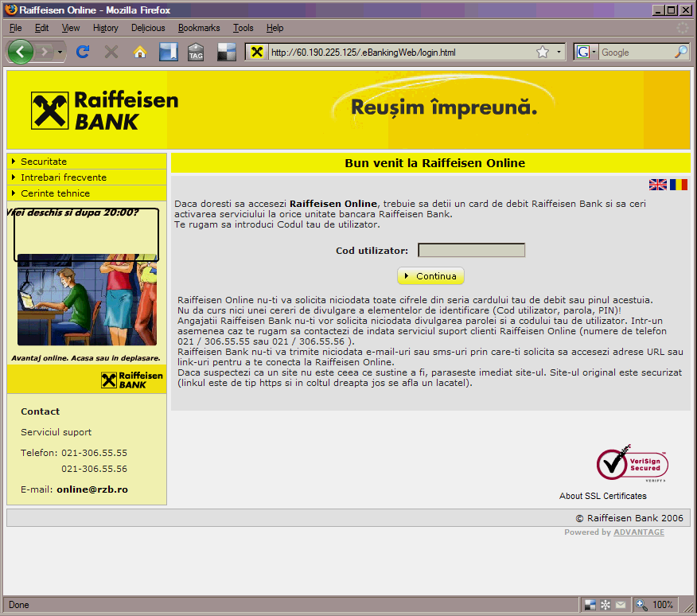Click the snowflake icon in status bar
The height and width of the screenshot is (616, 697).
point(605,605)
